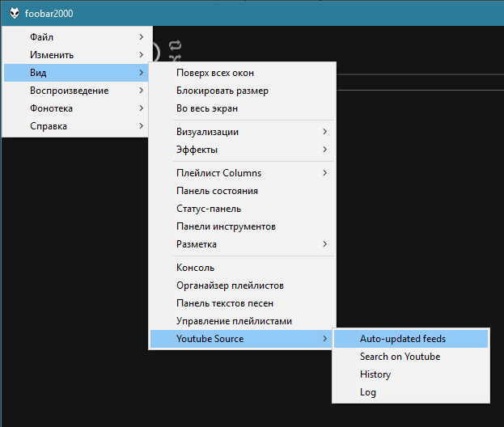Select Auto-updated feeds entry
The height and width of the screenshot is (427, 504).
coord(411,339)
